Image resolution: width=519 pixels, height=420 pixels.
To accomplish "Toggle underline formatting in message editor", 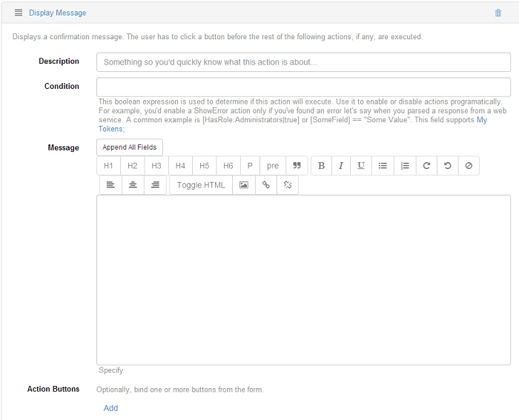I will (x=361, y=166).
